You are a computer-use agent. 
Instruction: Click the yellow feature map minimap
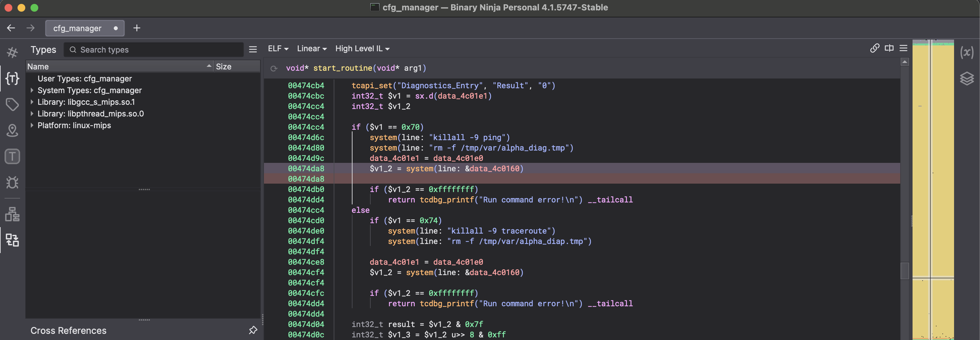(x=933, y=189)
